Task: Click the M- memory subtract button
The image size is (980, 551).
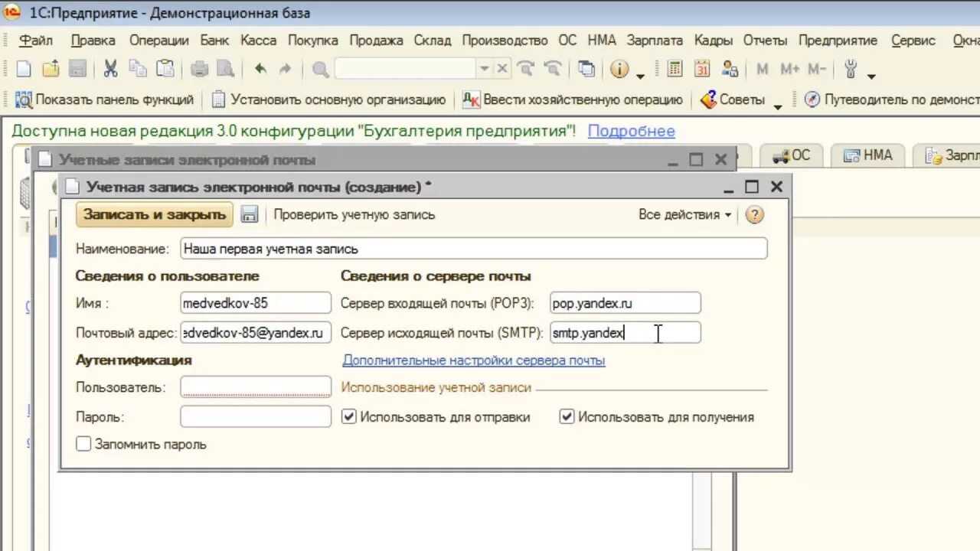Action: (x=817, y=70)
